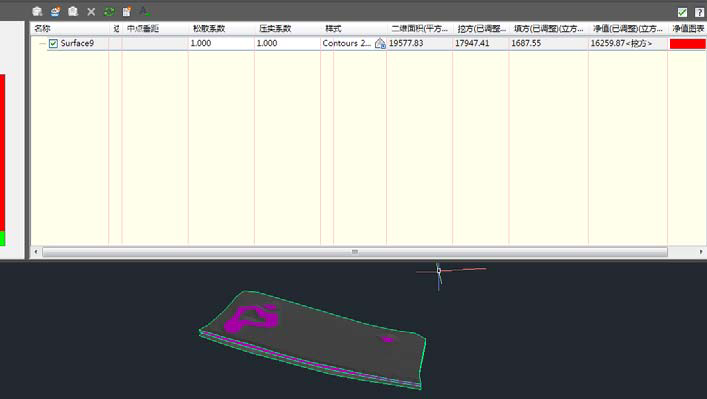Viewport: 707px width, 399px height.
Task: Collapse the Surface9 tree node
Action: pyautogui.click(x=42, y=43)
